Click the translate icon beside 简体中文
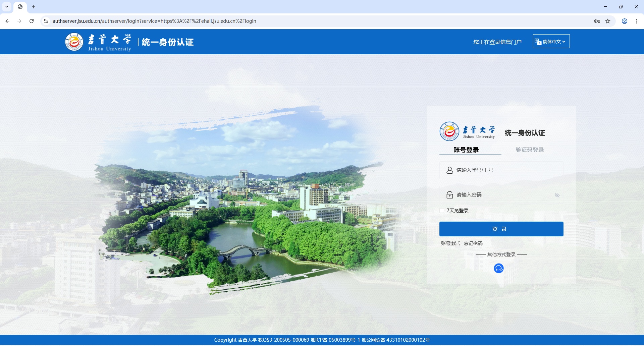The height and width of the screenshot is (346, 644). (x=538, y=41)
